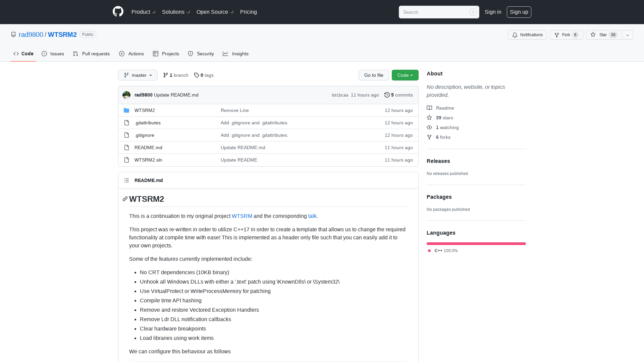Click the talk link in the README
Image resolution: width=644 pixels, height=362 pixels.
tap(313, 216)
